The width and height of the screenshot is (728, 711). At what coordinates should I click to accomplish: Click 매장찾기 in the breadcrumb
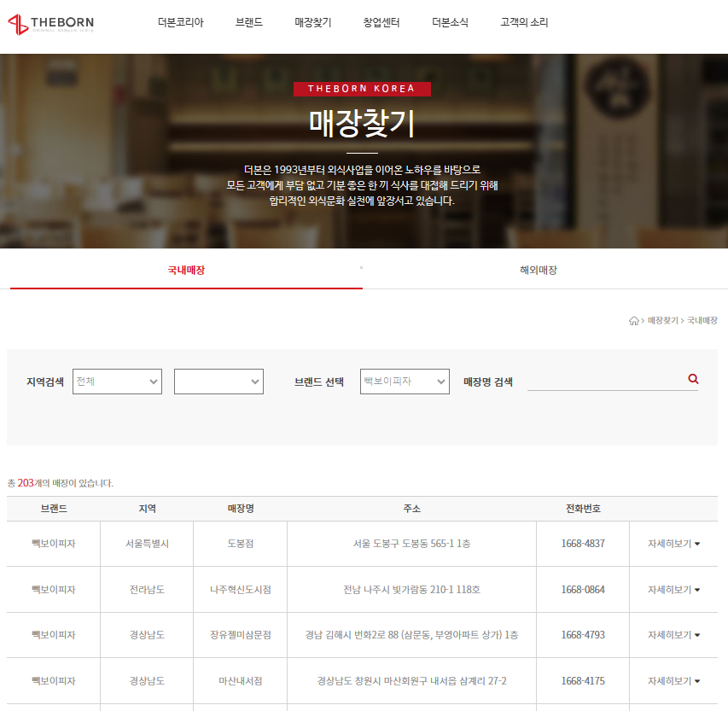(x=663, y=320)
